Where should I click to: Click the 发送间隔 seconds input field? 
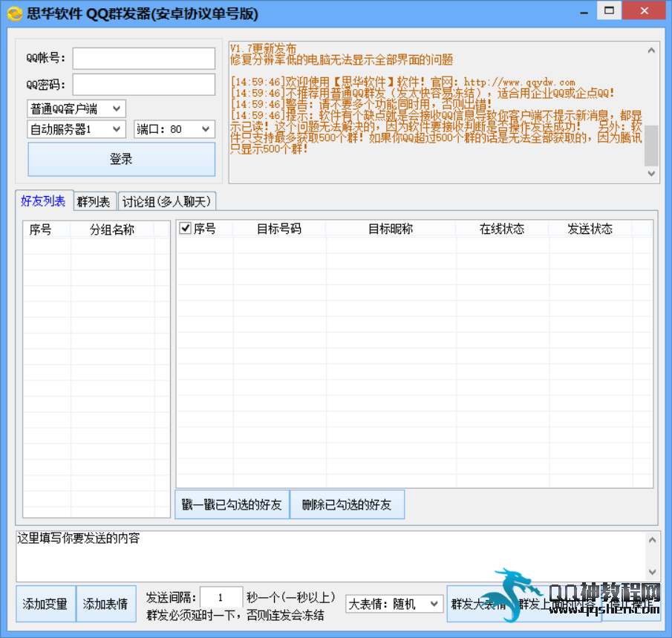221,597
